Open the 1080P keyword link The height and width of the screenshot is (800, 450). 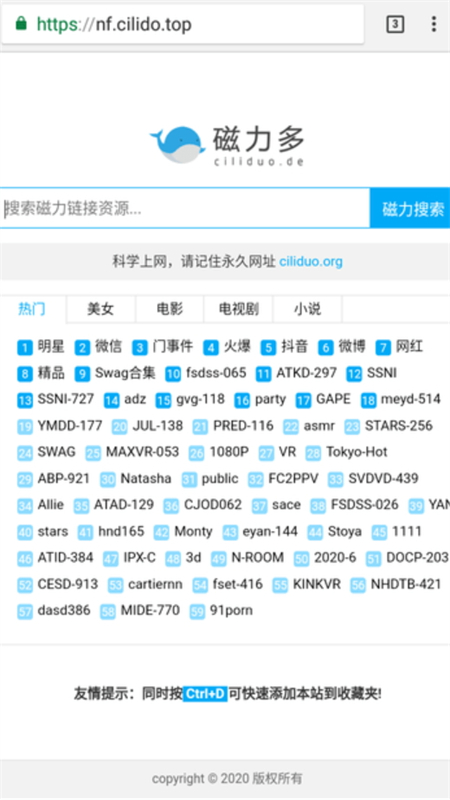[x=229, y=452]
